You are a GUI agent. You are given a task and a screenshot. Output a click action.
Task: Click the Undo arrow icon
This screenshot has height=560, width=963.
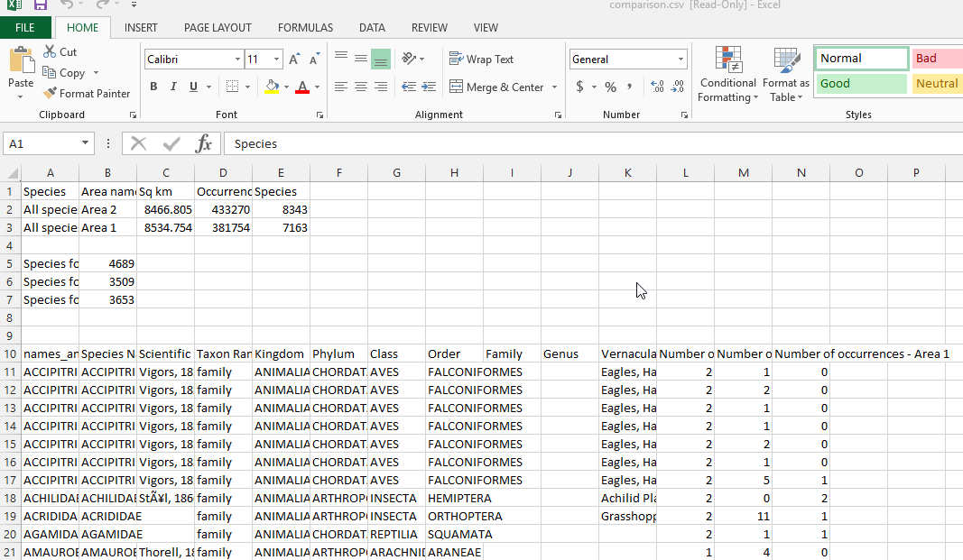point(66,5)
